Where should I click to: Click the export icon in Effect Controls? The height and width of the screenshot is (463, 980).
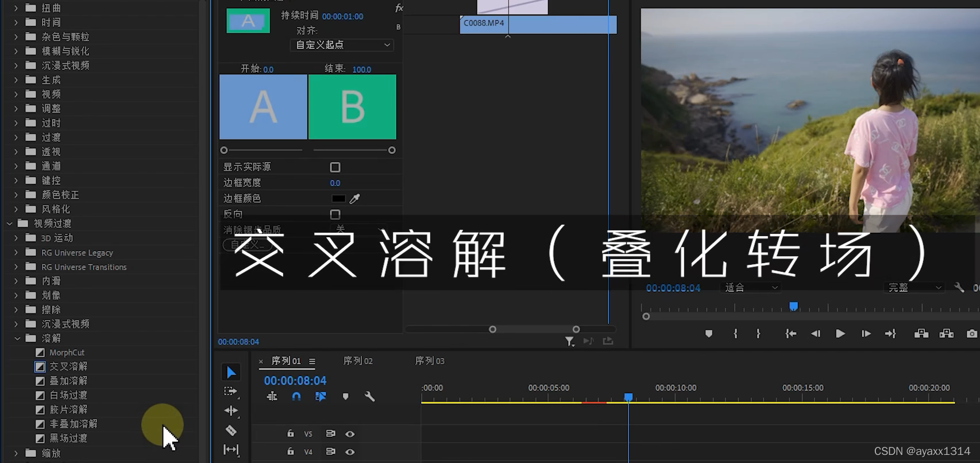[x=608, y=341]
